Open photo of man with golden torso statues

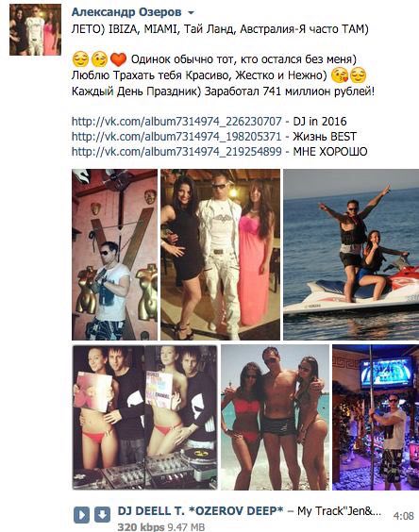[x=114, y=255]
